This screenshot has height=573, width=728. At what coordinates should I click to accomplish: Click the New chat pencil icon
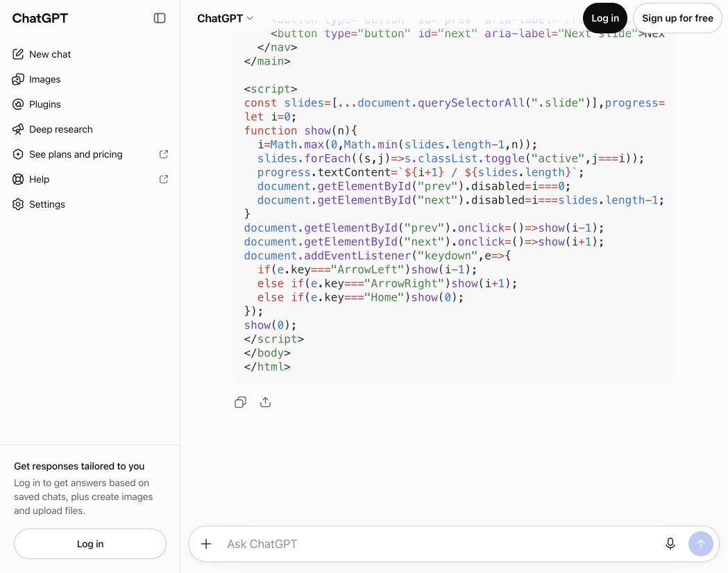(17, 54)
